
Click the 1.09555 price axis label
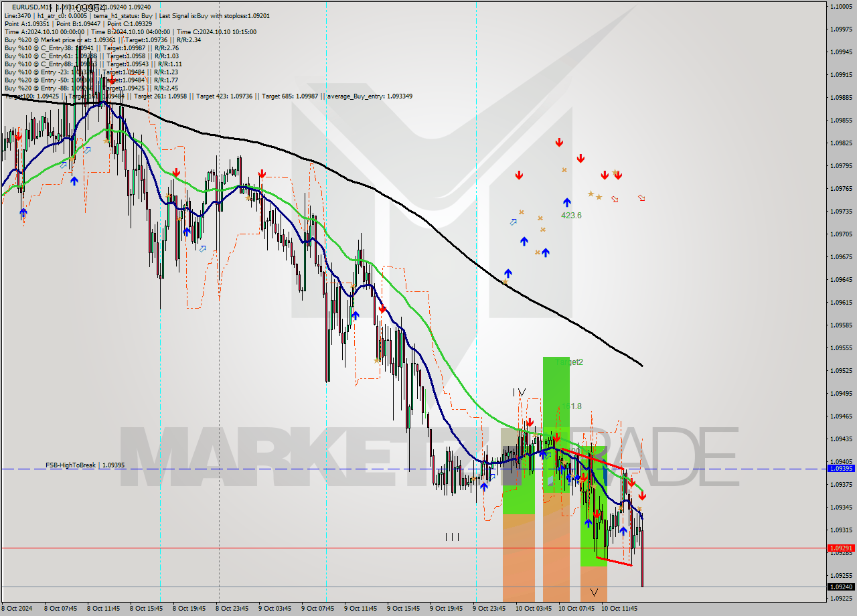coord(842,348)
